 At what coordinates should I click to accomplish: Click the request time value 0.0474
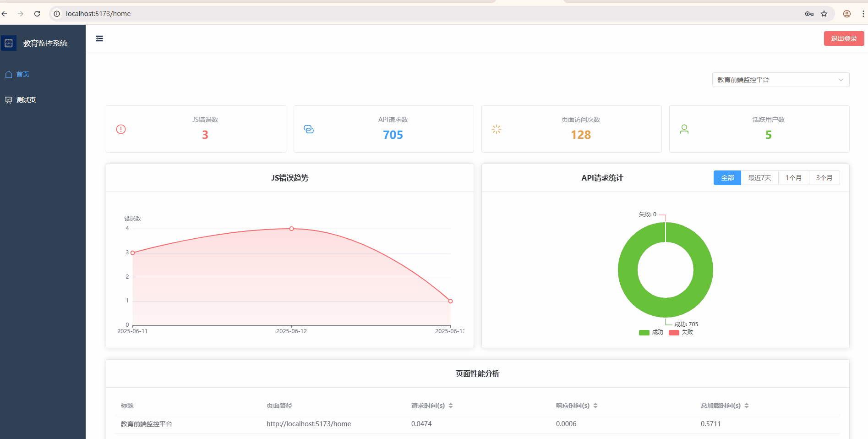[x=421, y=424]
